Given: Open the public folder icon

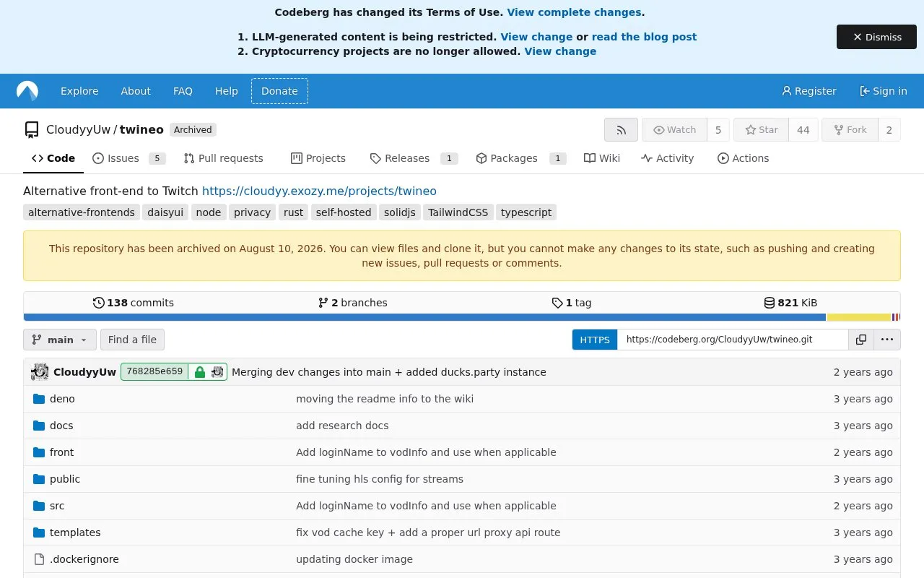Looking at the screenshot, I should click(x=39, y=479).
